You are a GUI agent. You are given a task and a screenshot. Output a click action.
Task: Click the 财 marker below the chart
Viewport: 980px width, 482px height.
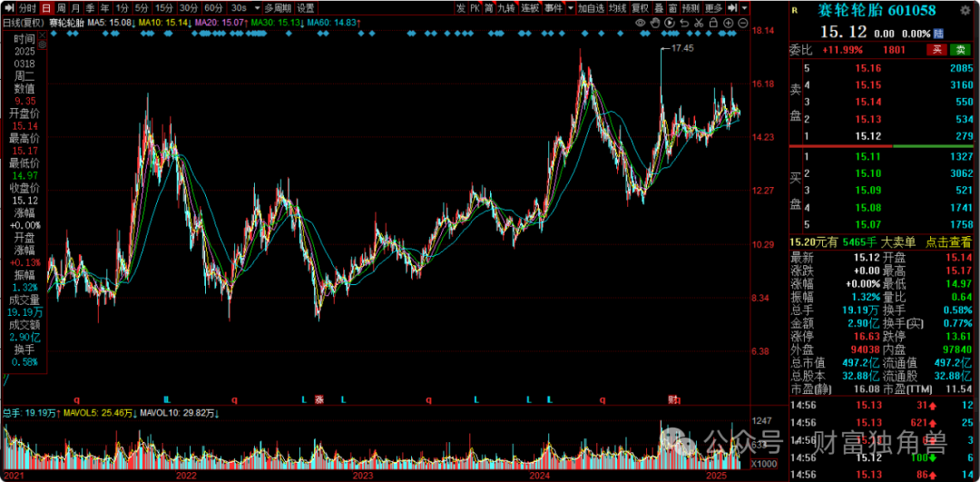coord(673,398)
